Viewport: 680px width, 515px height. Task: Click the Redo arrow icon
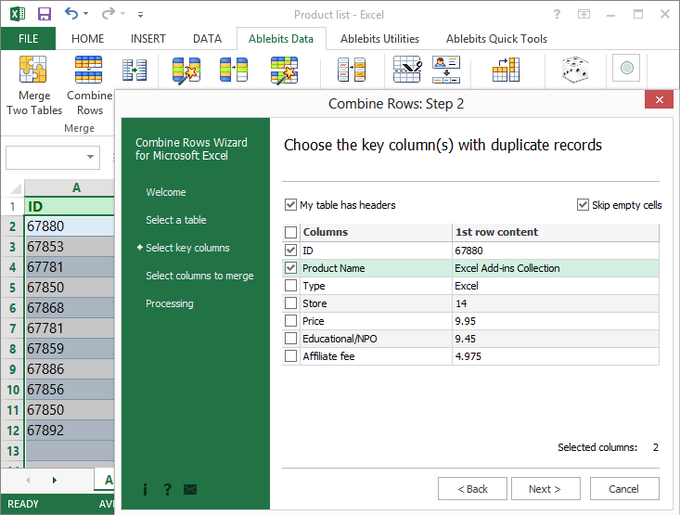(x=108, y=14)
